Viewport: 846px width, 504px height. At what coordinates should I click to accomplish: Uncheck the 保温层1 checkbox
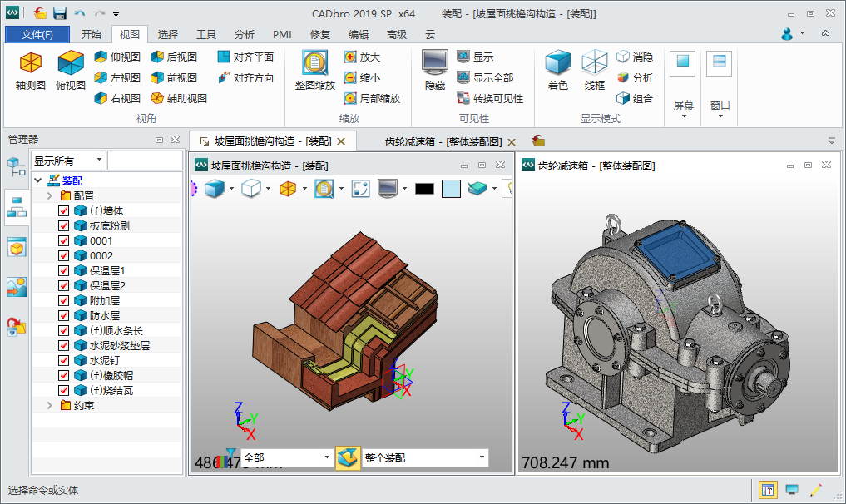tap(64, 270)
